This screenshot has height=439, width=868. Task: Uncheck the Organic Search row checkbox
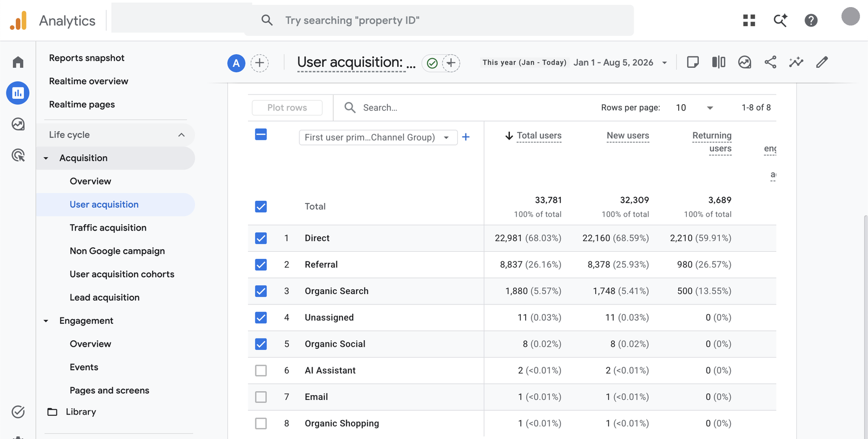(261, 291)
